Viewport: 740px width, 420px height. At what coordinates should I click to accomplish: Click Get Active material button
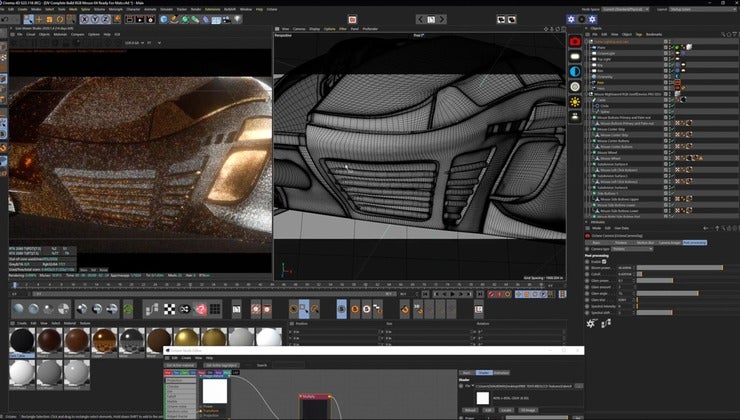pos(180,365)
